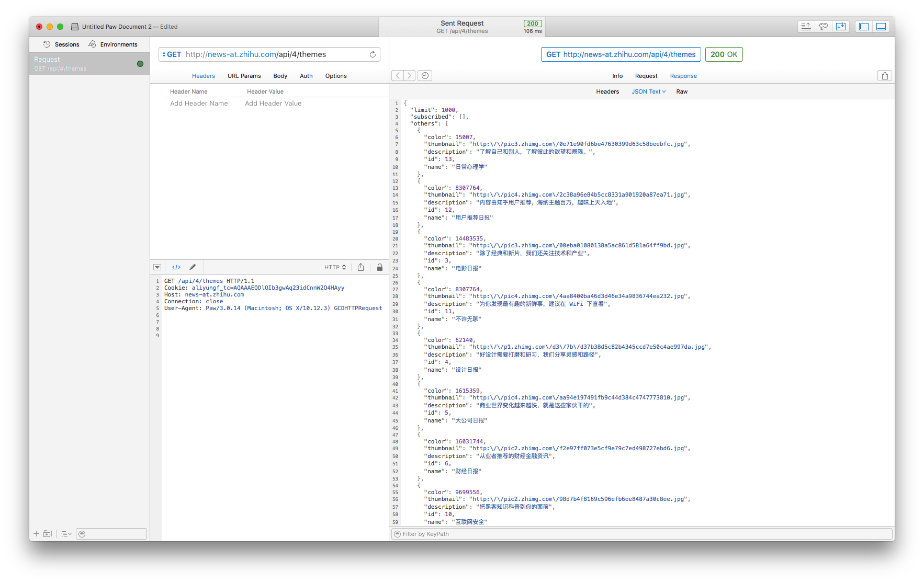Screen dimensions: 924x583
Task: Select the Request item in sidebar
Action: pos(89,64)
